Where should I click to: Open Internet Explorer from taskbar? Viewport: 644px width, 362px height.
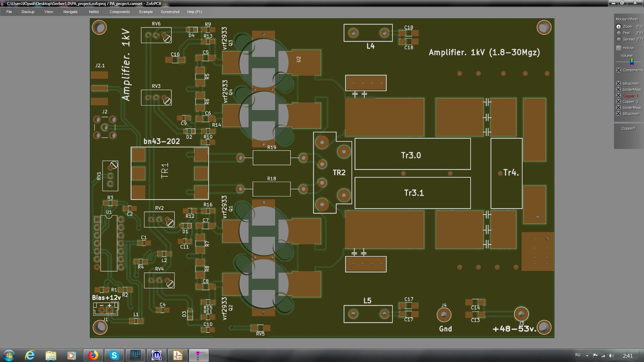30,355
